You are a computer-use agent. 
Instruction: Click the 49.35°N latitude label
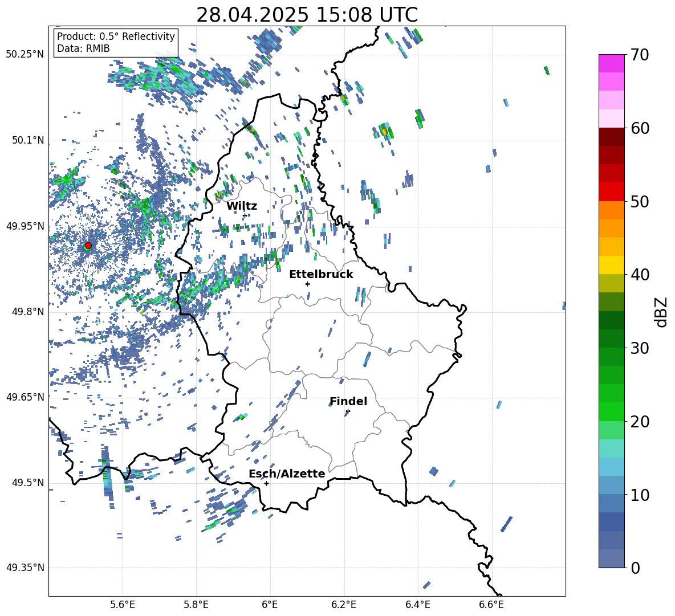pos(25,568)
